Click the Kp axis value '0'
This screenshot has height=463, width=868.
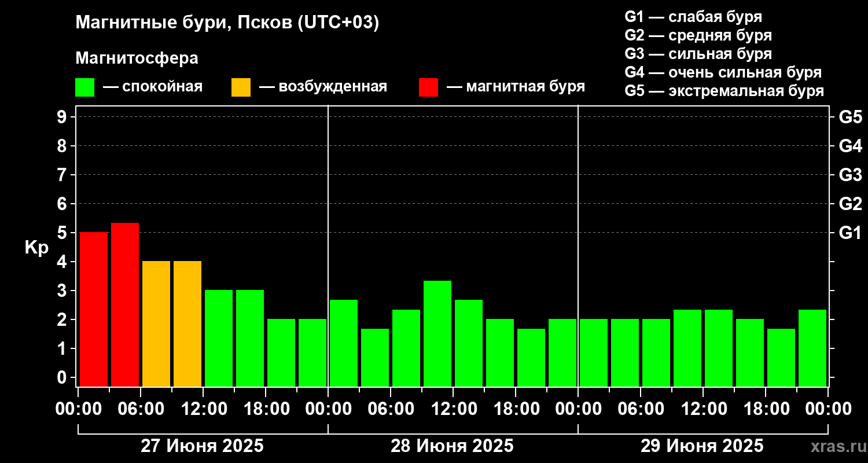(63, 377)
